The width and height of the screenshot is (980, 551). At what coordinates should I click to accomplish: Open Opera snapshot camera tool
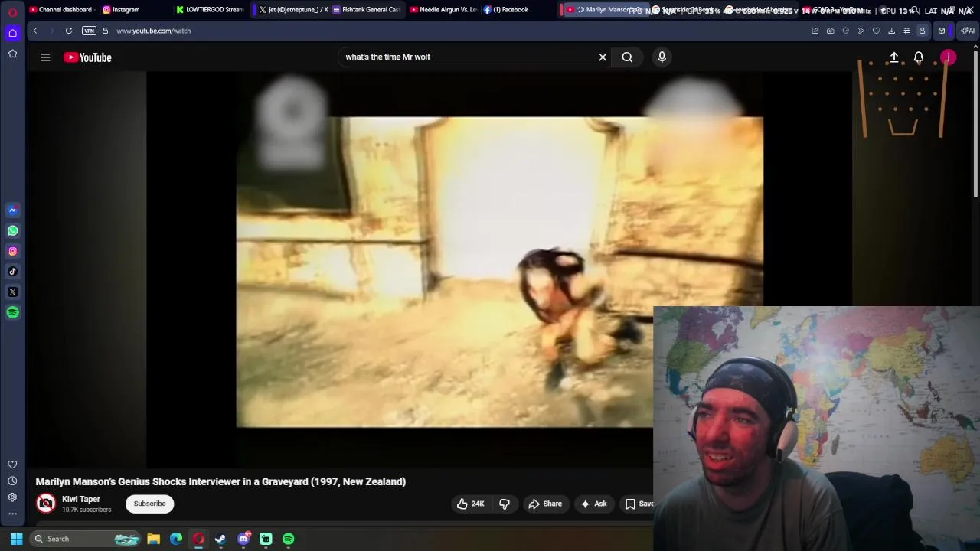(830, 31)
